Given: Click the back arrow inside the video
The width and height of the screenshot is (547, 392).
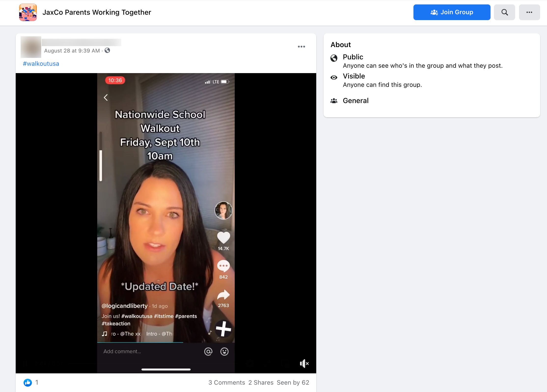Looking at the screenshot, I should [x=106, y=97].
